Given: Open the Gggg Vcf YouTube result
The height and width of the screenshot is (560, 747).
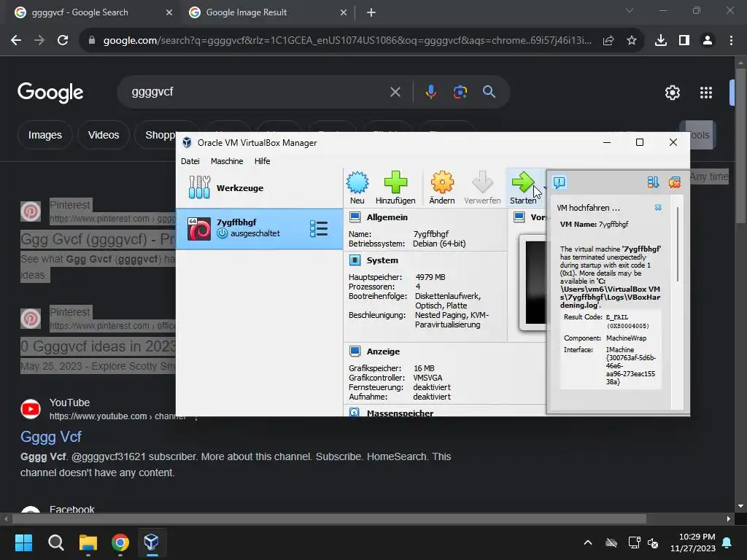Looking at the screenshot, I should point(51,437).
